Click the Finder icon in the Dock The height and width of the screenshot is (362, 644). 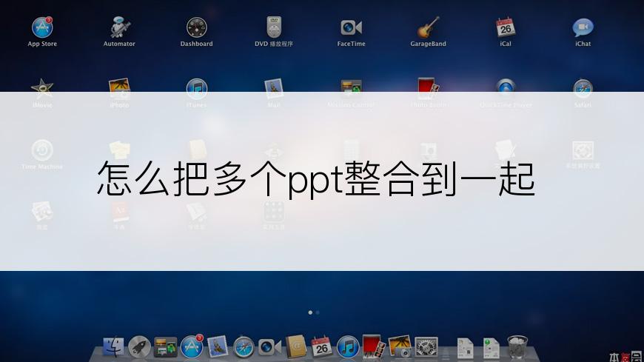(113, 346)
